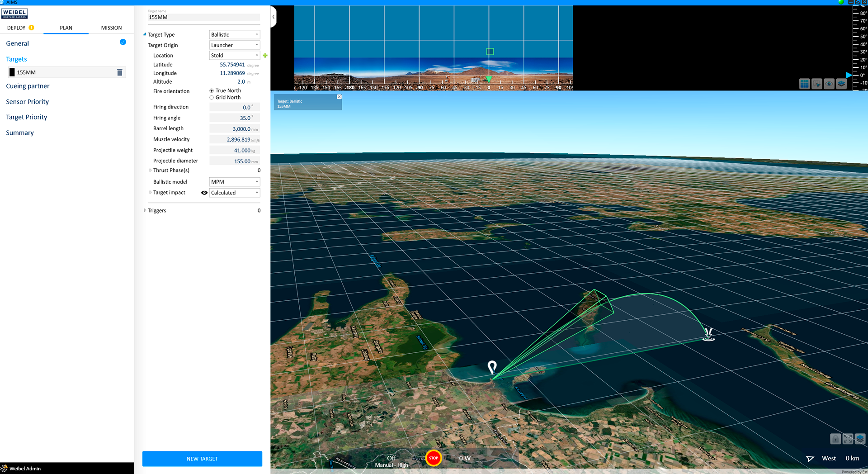This screenshot has width=868, height=474.
Task: Click the red STOP button icon
Action: (x=434, y=458)
